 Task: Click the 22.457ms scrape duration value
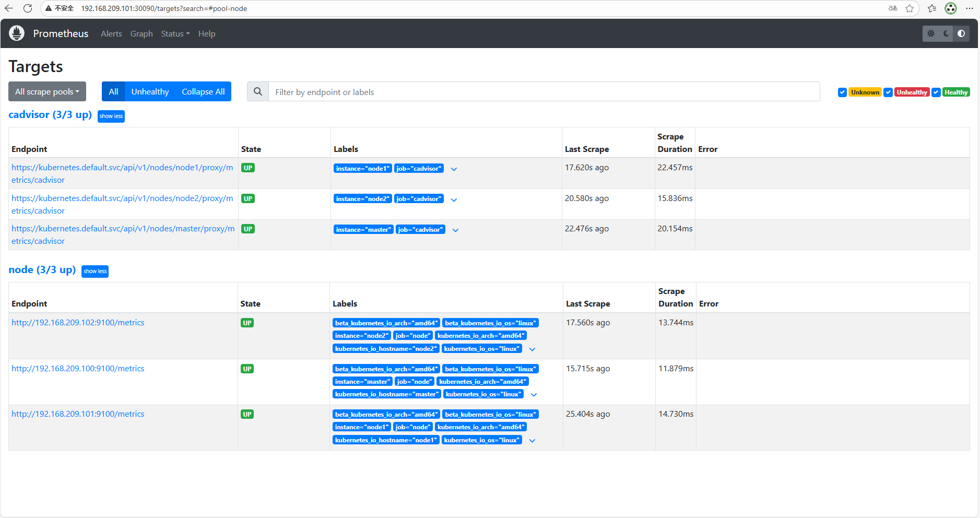(x=675, y=168)
